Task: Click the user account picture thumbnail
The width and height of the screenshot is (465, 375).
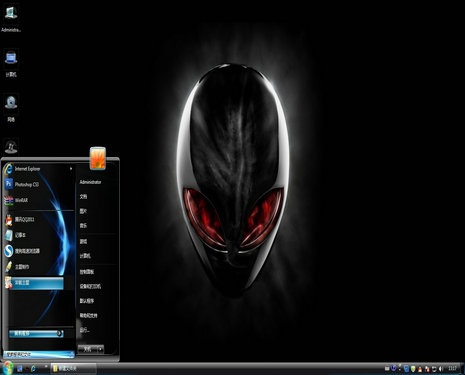Action: 98,158
